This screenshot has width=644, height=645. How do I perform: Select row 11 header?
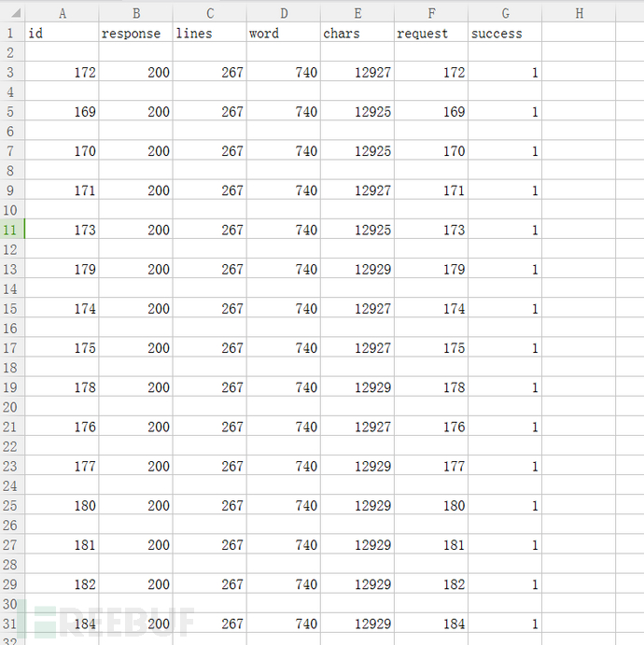coord(12,229)
